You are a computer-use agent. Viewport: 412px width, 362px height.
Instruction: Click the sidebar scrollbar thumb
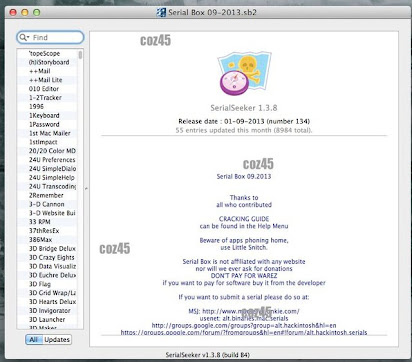pyautogui.click(x=80, y=55)
